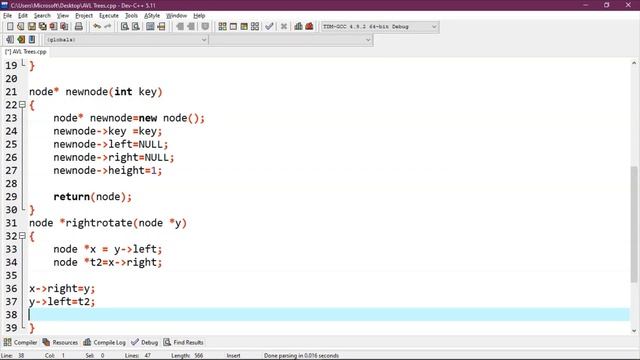Click 'node *rightrotate(node *y)' declaration
Image resolution: width=640 pixels, height=360 pixels.
[108, 223]
